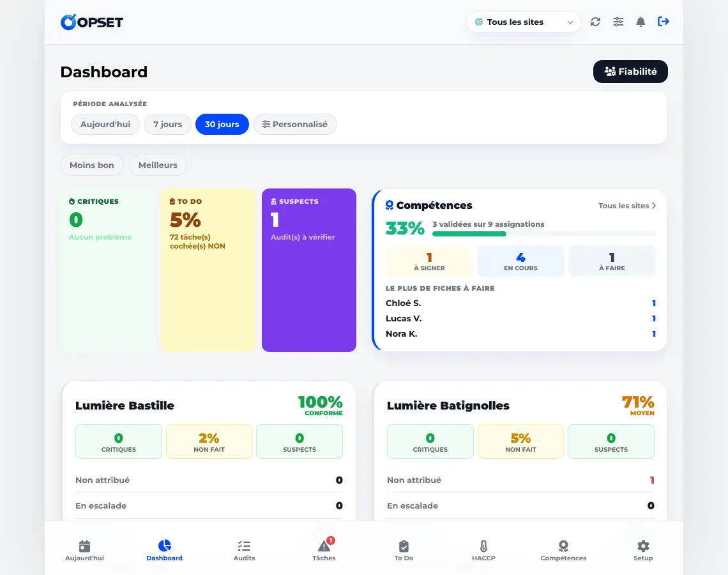728x575 pixels.
Task: Open the Suspects summary card
Action: click(x=309, y=270)
